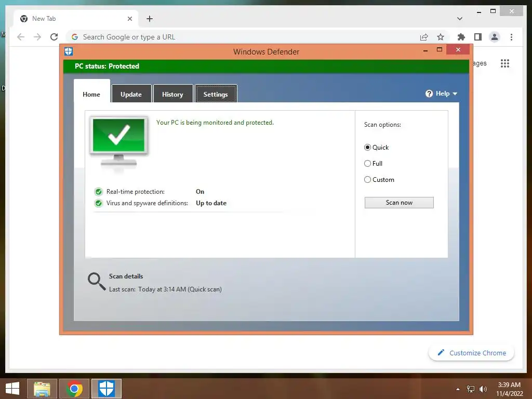Open the Settings tab in Windows Defender

click(x=216, y=94)
